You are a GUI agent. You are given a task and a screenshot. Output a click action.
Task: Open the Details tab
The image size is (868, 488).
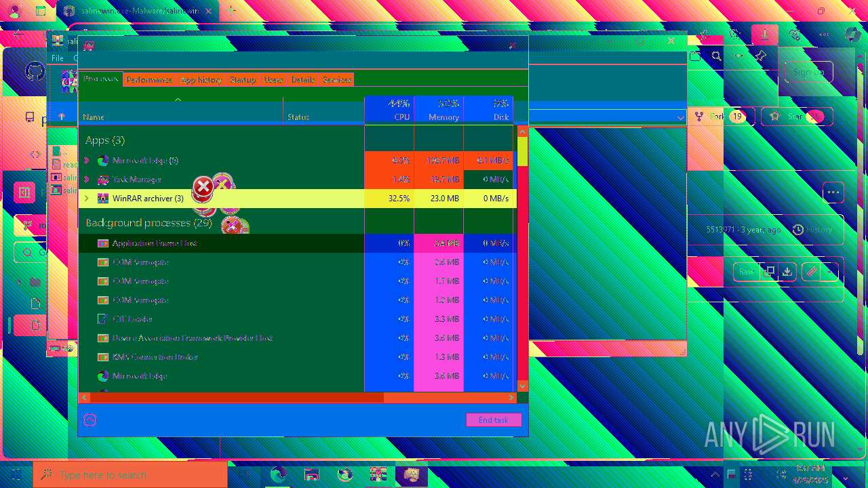point(302,79)
